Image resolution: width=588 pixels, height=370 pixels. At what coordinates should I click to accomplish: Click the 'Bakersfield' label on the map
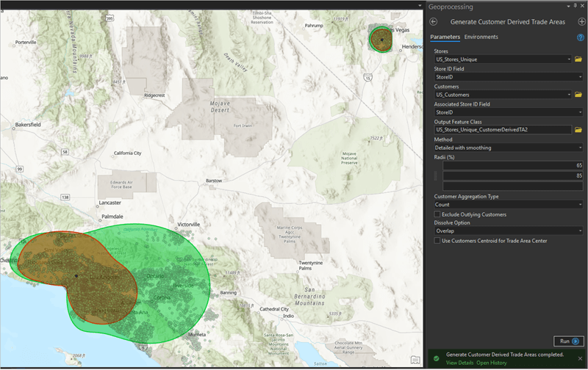click(28, 124)
